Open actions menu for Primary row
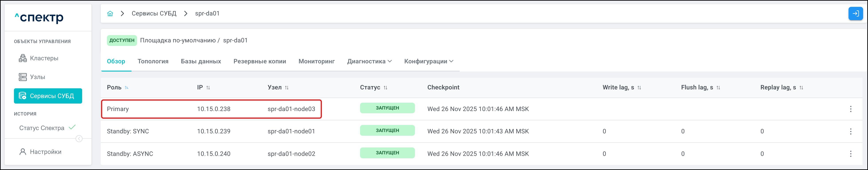This screenshot has height=170, width=868. [851, 109]
